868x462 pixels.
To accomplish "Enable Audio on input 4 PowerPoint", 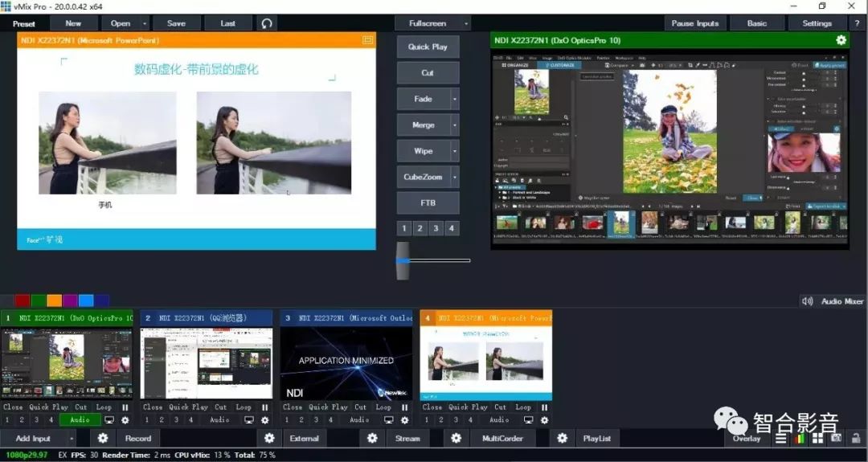I will 499,420.
